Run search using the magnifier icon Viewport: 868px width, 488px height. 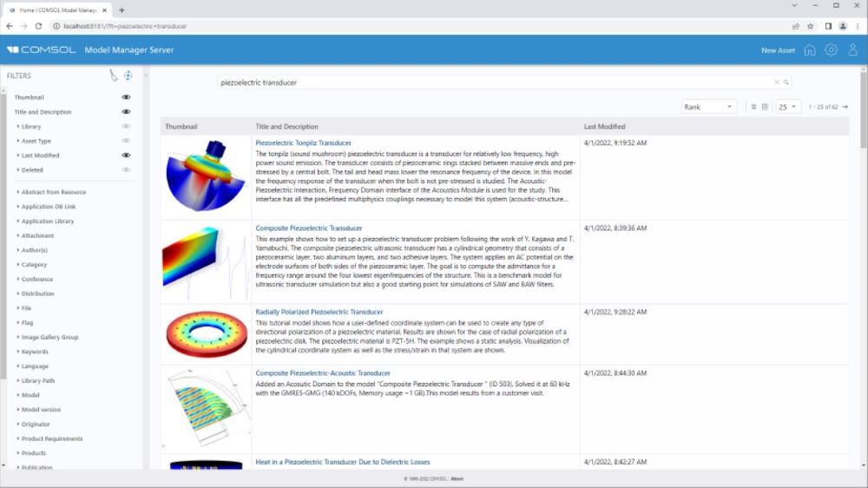click(x=786, y=82)
